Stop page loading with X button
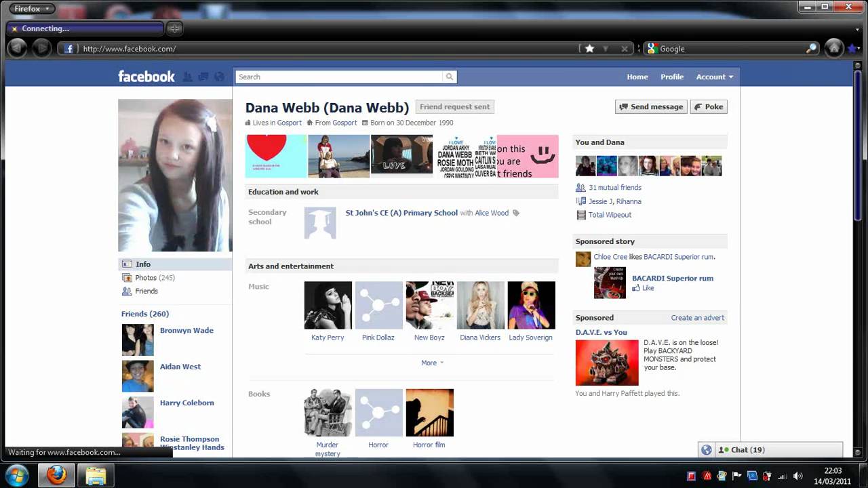868x488 pixels. click(x=625, y=49)
